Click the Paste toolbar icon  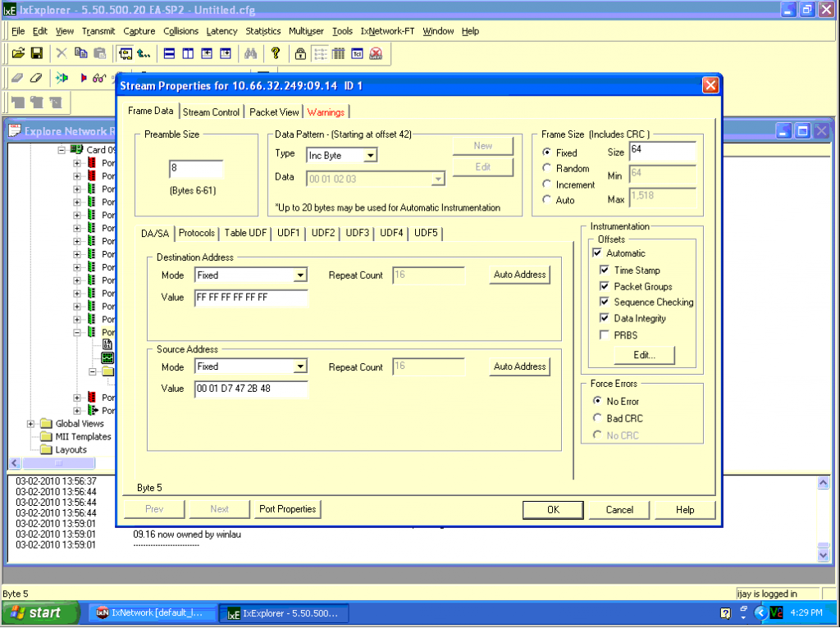point(99,53)
